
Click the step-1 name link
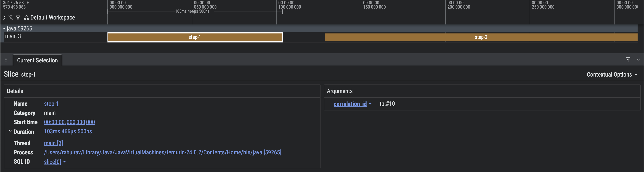[x=51, y=104]
